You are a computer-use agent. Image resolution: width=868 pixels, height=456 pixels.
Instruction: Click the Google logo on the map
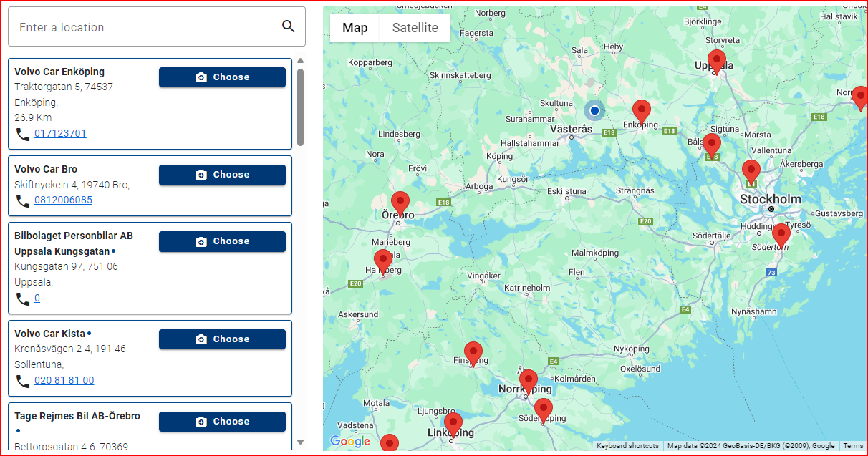click(350, 441)
